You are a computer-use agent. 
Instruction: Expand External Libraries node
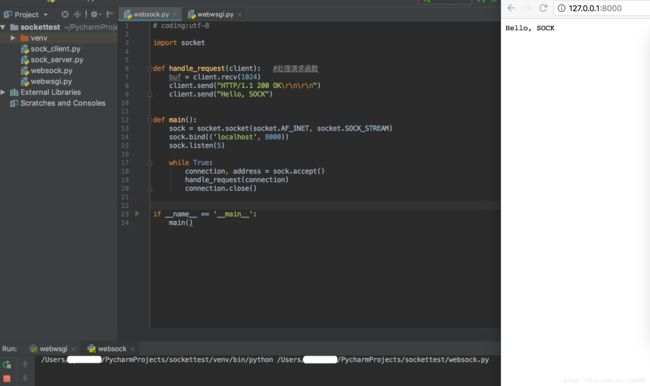[3, 92]
